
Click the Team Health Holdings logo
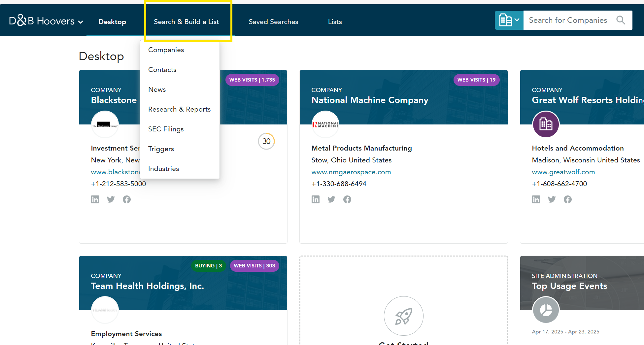click(x=105, y=310)
